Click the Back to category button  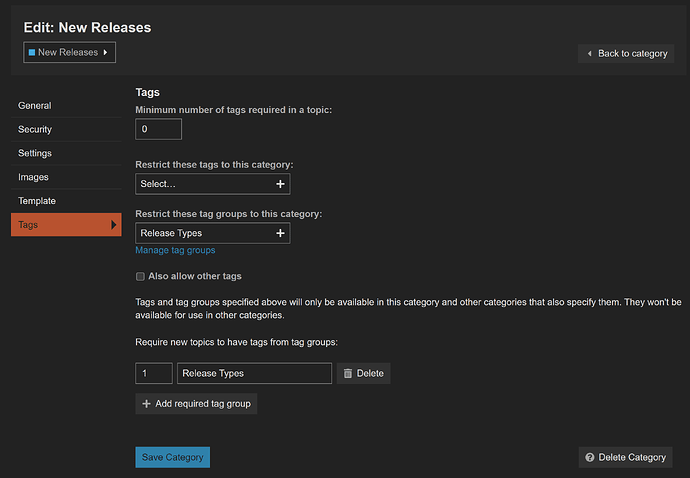(626, 54)
